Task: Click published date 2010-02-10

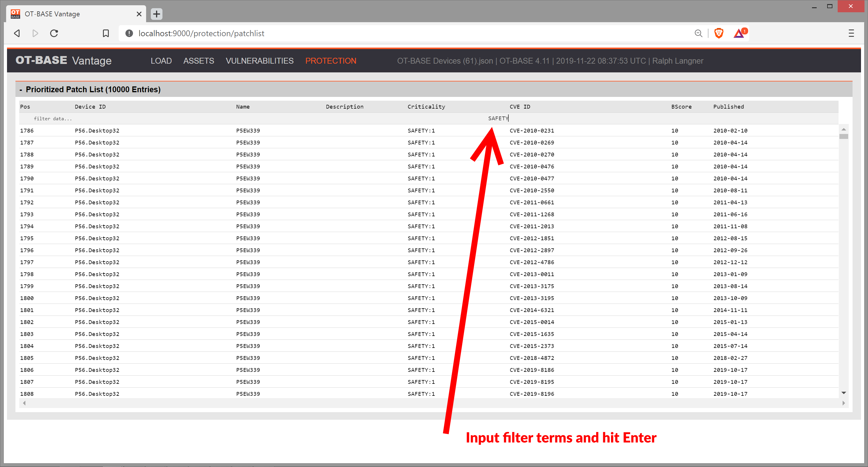Action: [730, 131]
